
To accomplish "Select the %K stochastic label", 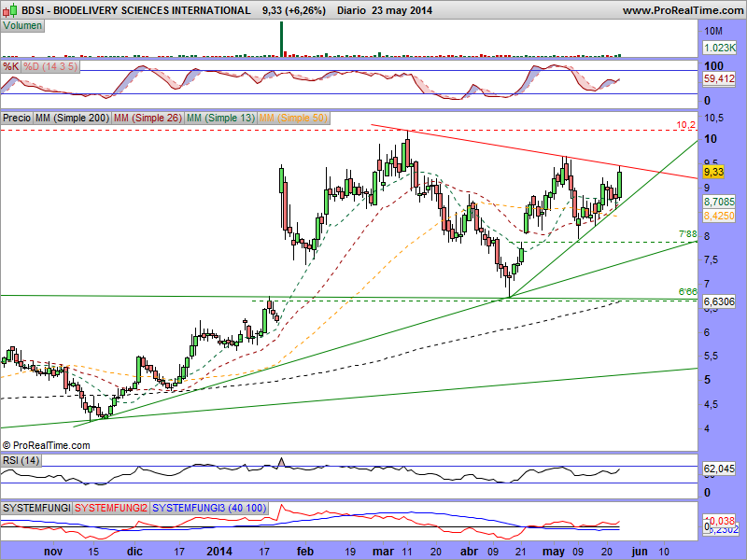I will click(x=10, y=66).
